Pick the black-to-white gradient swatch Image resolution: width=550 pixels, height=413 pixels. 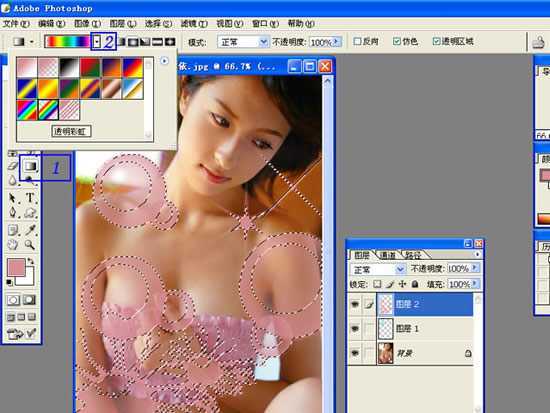(x=69, y=68)
